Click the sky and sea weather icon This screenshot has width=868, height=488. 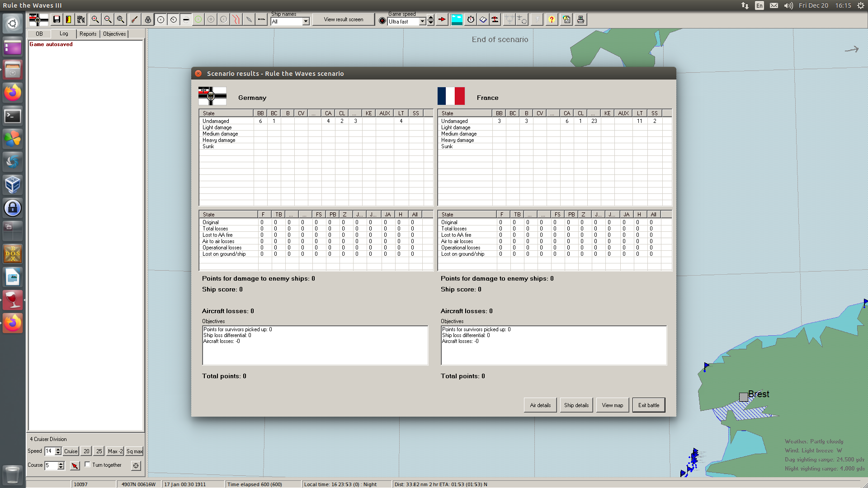[x=457, y=19]
